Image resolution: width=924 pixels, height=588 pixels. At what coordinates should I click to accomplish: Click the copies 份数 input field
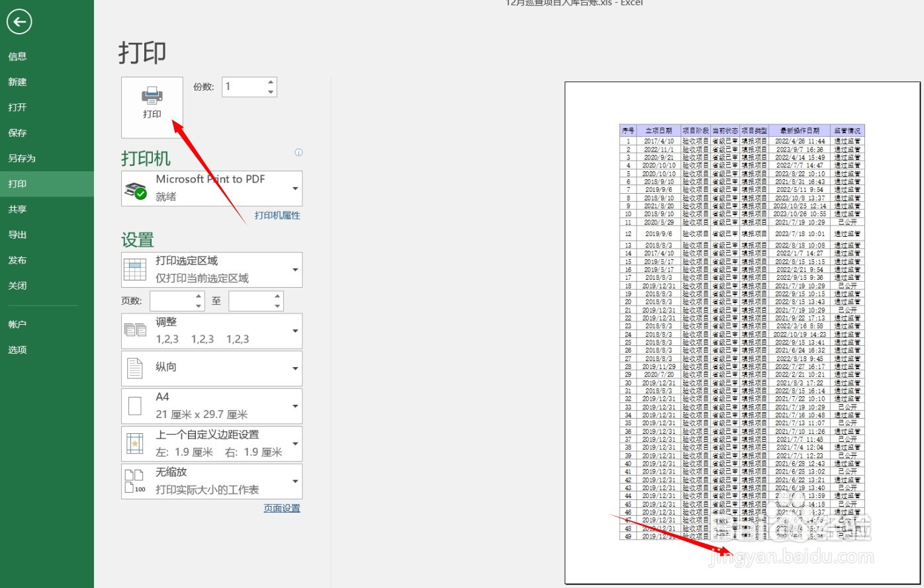coord(244,87)
